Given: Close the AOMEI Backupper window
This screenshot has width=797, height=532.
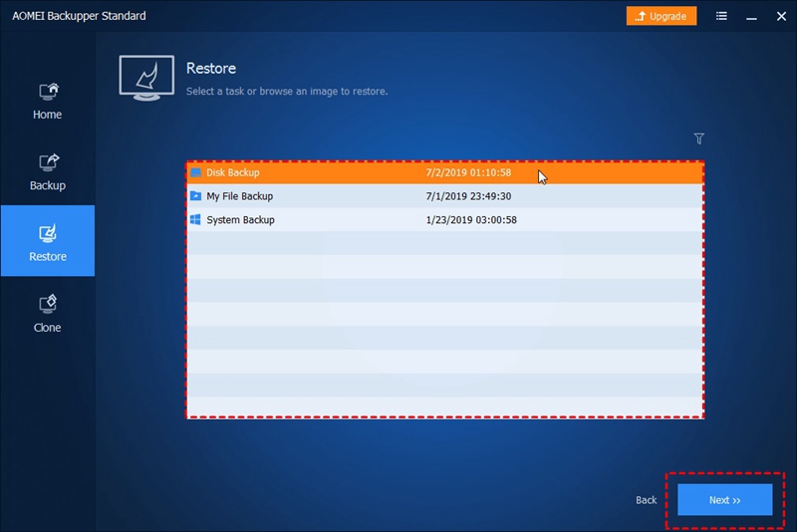Looking at the screenshot, I should [x=781, y=16].
